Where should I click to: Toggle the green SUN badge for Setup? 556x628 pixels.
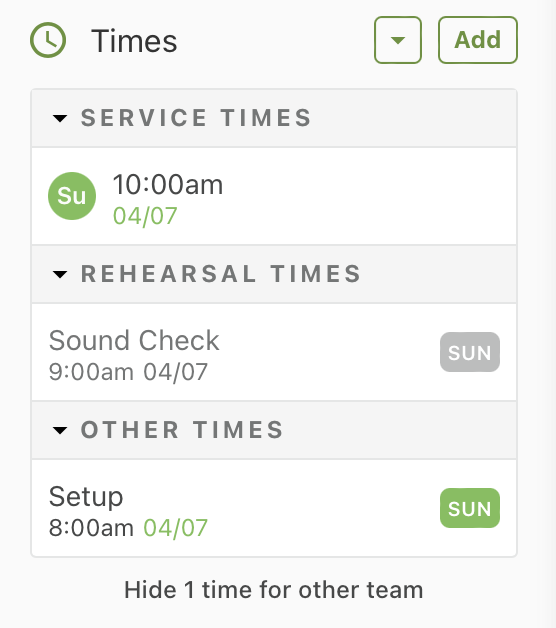tap(469, 508)
